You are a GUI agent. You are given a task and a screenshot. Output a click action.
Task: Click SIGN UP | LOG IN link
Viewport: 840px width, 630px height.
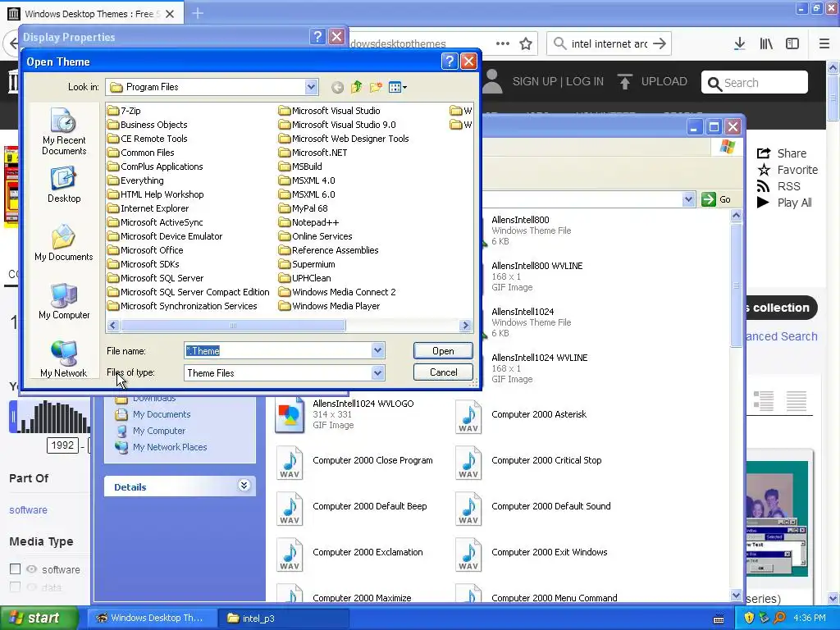click(x=558, y=81)
